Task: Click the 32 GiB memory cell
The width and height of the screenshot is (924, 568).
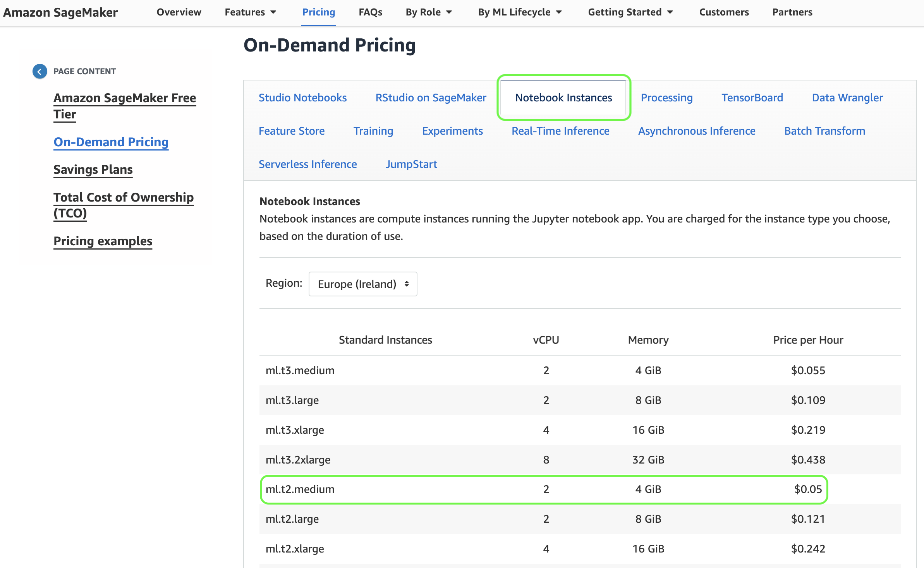Action: coord(648,460)
